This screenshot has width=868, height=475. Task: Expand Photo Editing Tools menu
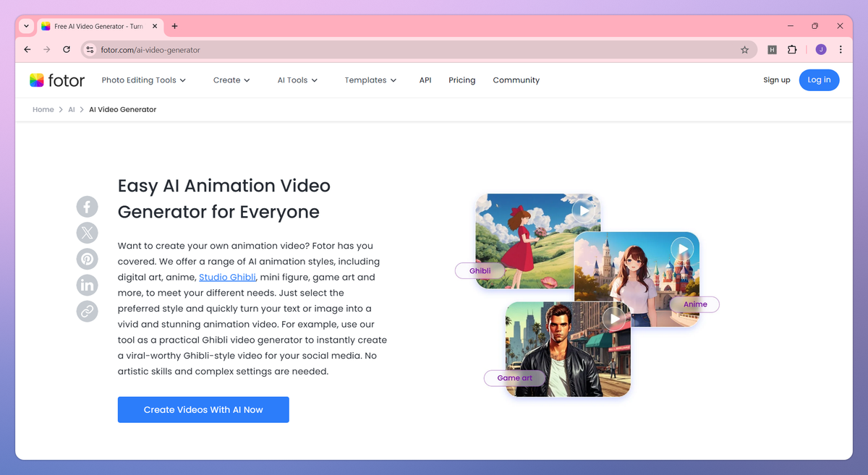point(143,80)
